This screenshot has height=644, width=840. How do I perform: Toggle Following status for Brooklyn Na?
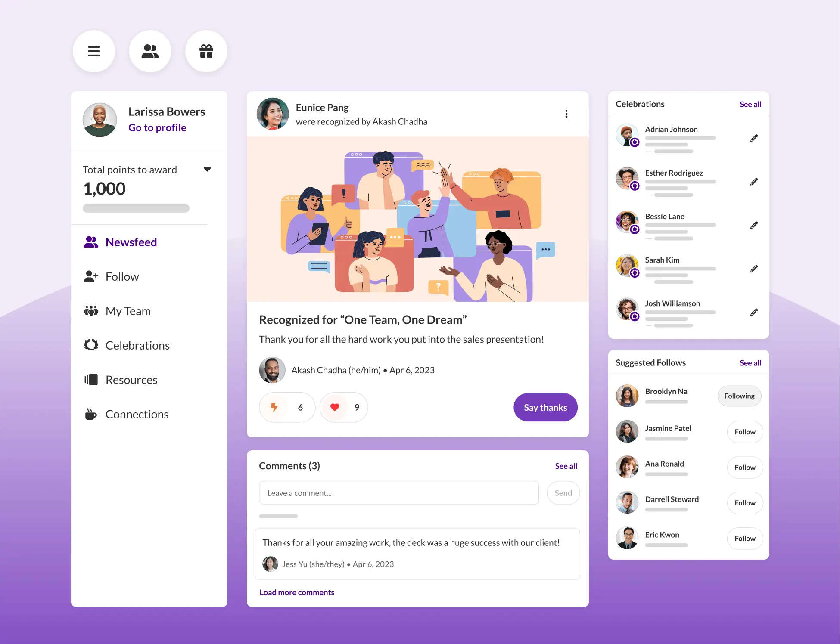pos(740,396)
